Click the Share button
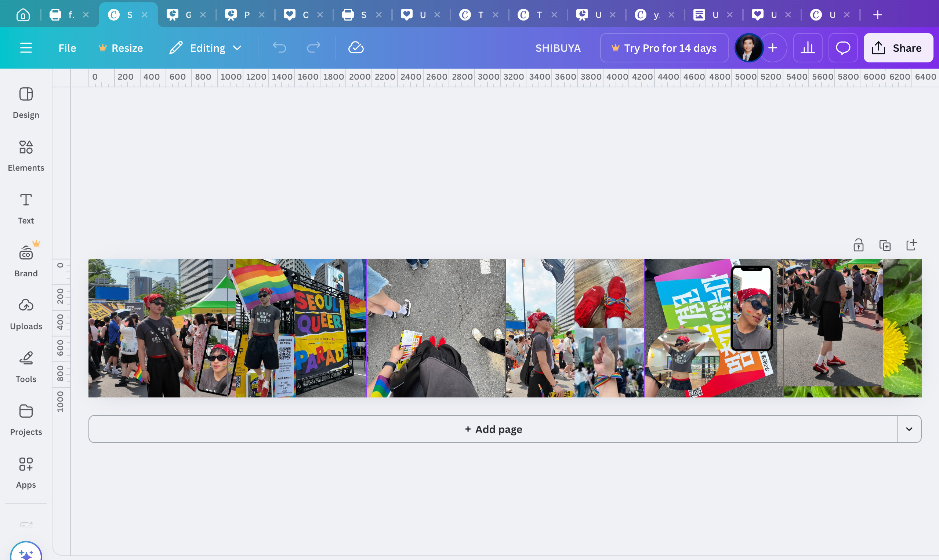The height and width of the screenshot is (560, 939). click(898, 48)
